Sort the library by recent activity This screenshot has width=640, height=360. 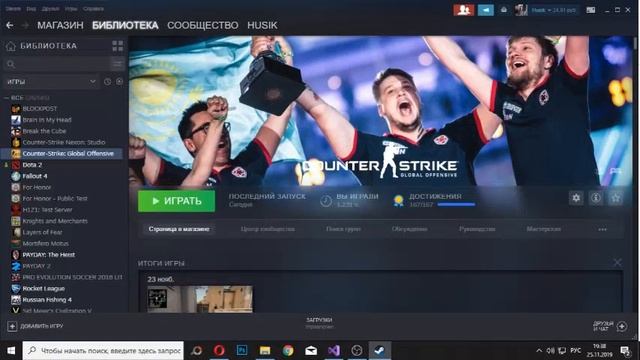107,82
